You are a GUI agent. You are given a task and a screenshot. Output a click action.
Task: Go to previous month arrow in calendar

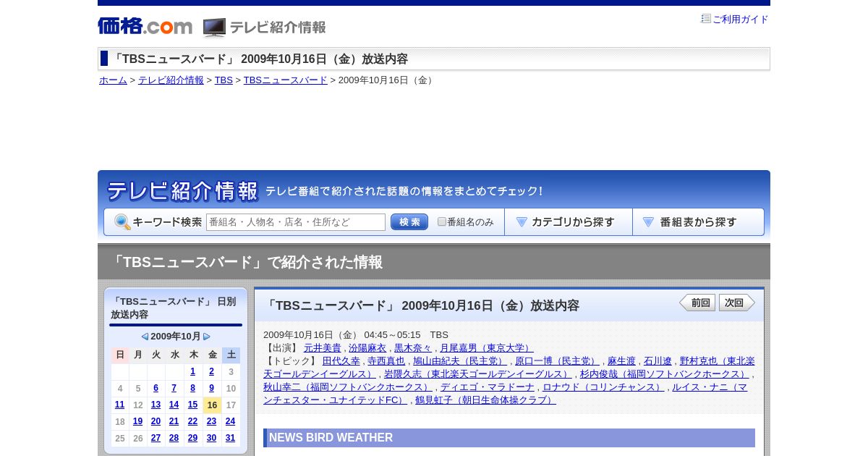(145, 337)
